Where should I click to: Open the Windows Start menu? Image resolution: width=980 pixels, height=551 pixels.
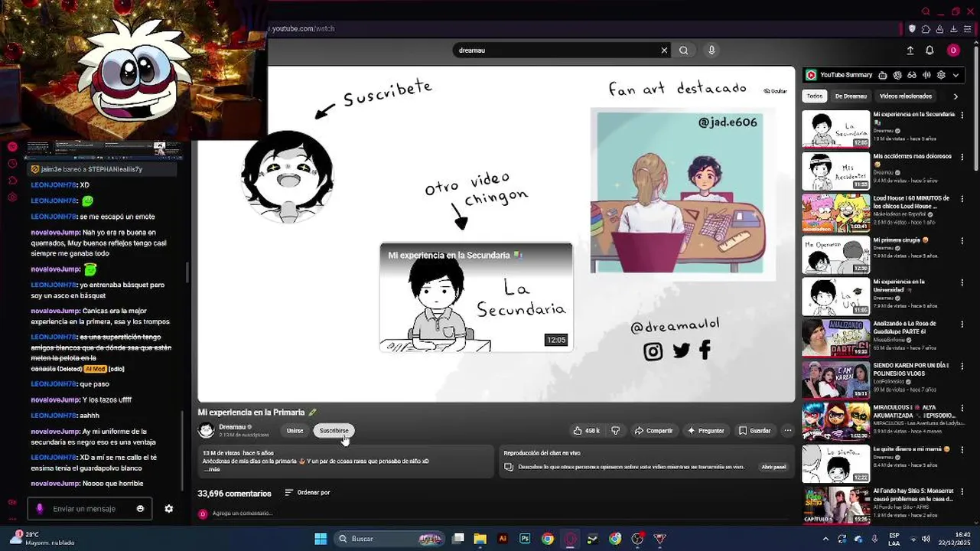coord(321,539)
